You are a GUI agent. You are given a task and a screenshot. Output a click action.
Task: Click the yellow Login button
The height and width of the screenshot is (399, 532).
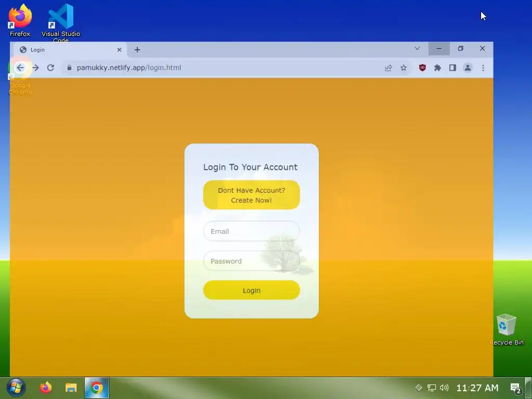coord(251,290)
